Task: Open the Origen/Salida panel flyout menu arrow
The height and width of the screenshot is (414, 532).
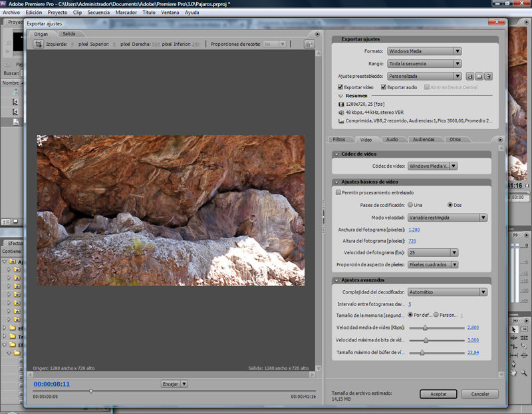Action: pyautogui.click(x=317, y=34)
